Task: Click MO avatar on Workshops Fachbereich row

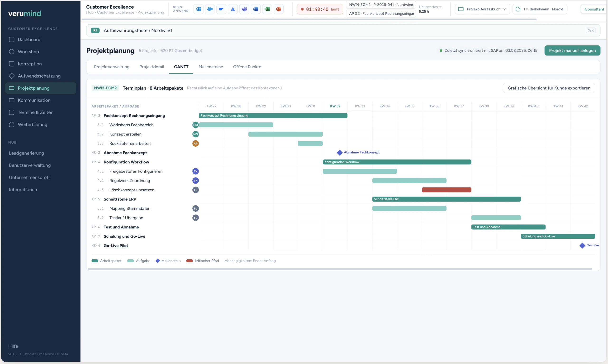Action: (195, 125)
